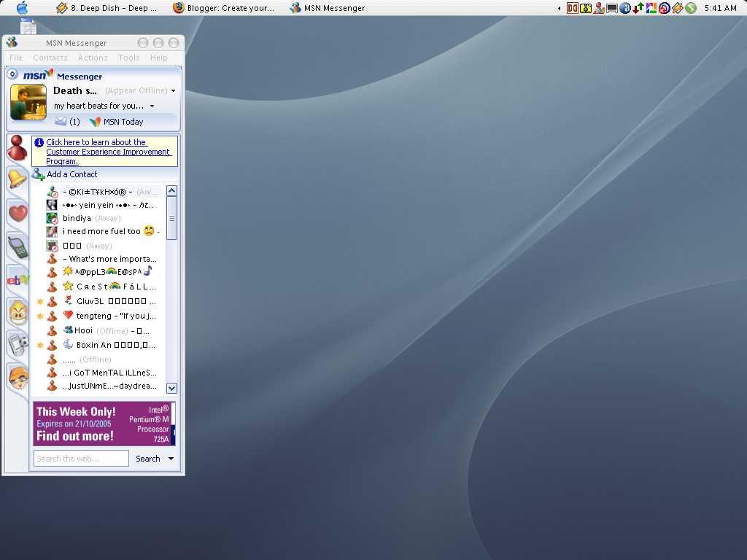Click the blue circle 'a' tray icon
Screen dimensions: 747x560
(x=625, y=8)
